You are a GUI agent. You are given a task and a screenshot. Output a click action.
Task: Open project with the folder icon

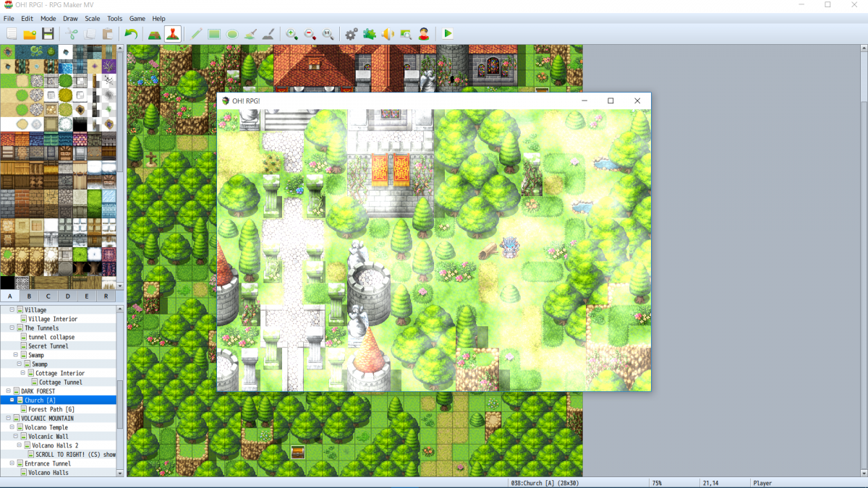[30, 33]
